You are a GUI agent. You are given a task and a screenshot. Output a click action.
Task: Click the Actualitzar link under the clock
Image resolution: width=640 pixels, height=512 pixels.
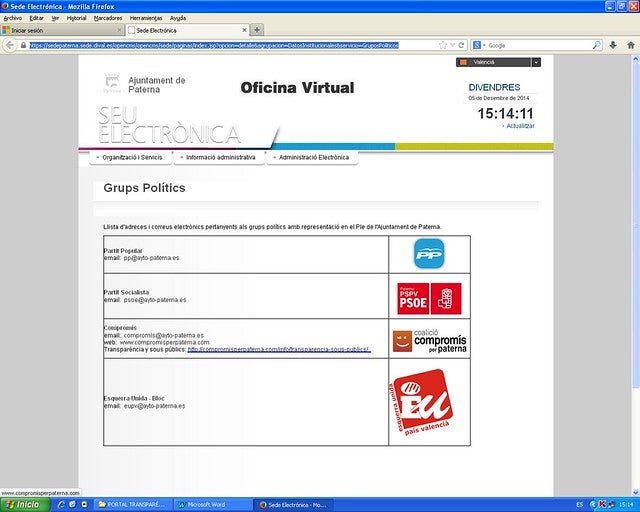520,126
